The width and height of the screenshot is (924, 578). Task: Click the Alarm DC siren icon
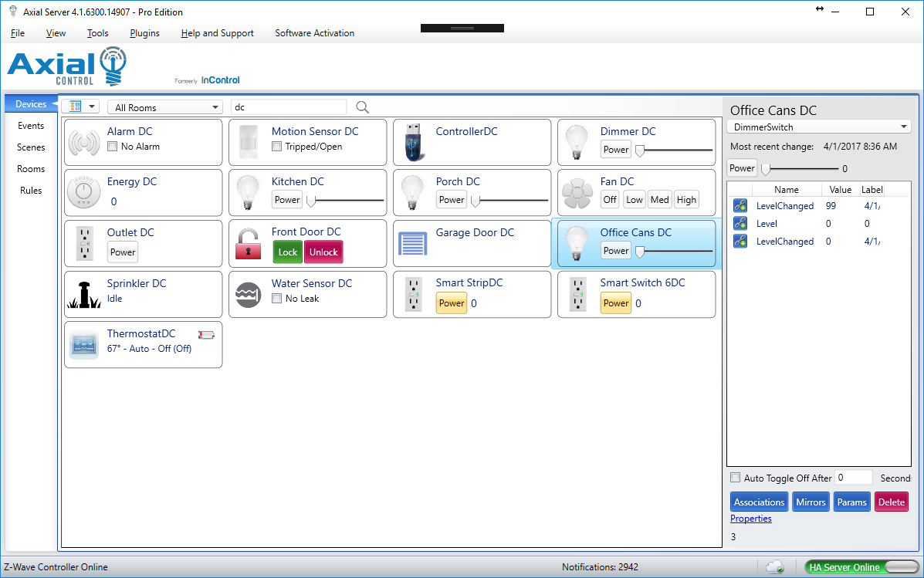click(84, 142)
